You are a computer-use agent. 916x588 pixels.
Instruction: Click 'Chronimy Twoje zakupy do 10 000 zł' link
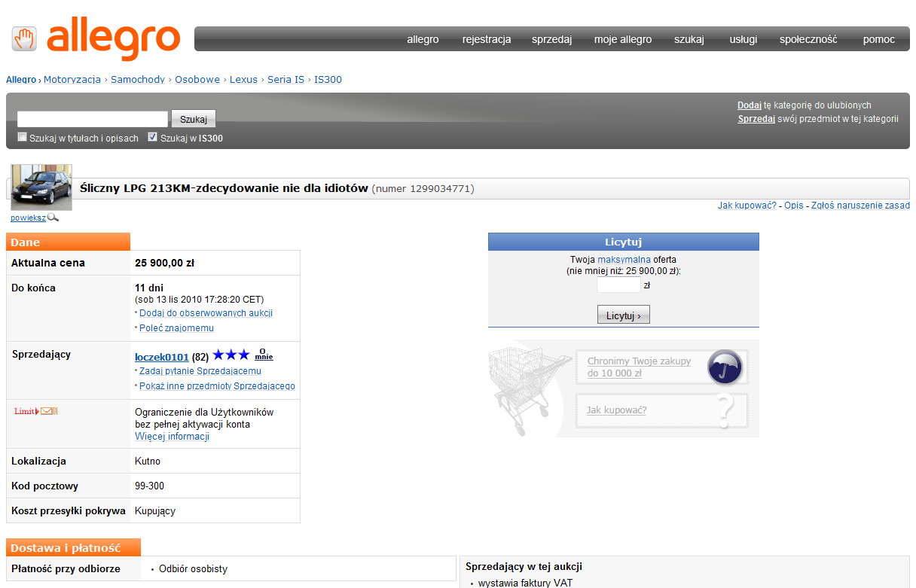pos(639,367)
